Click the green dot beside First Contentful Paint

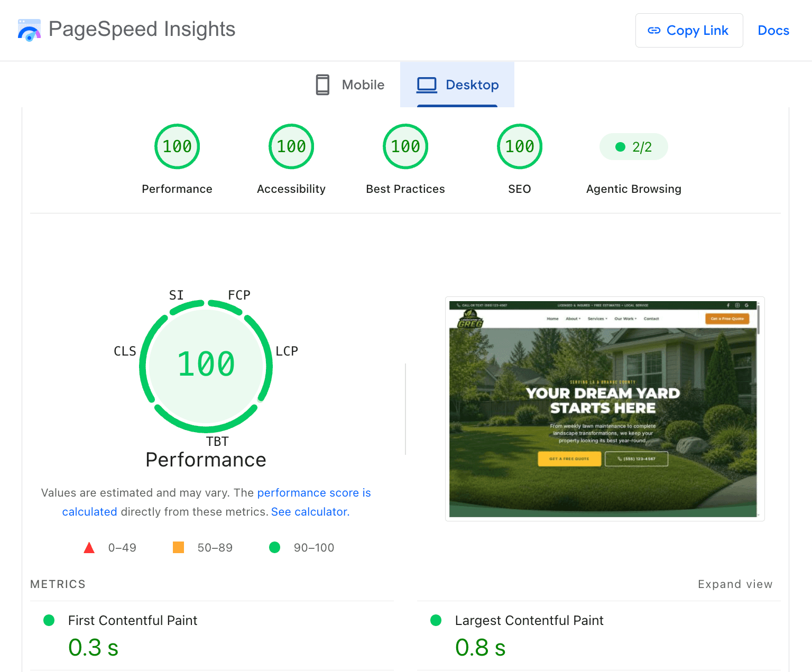point(49,620)
